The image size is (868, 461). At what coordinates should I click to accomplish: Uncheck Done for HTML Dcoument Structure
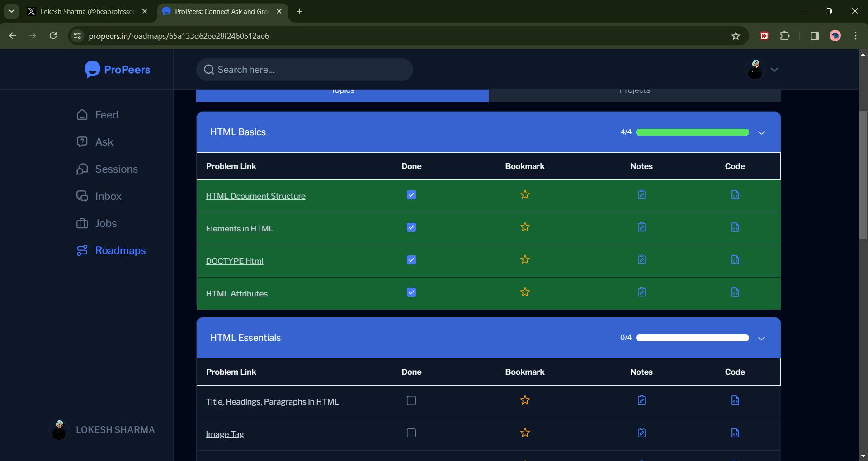[411, 195]
